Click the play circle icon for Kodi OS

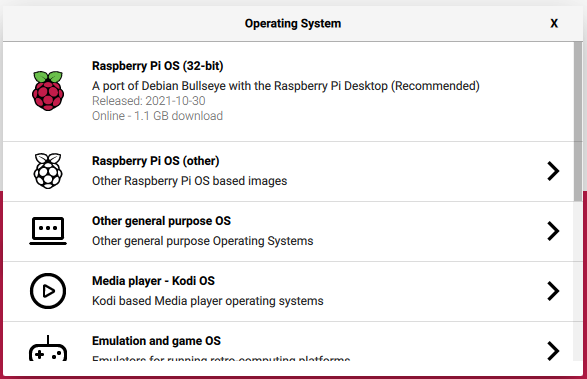pos(48,291)
